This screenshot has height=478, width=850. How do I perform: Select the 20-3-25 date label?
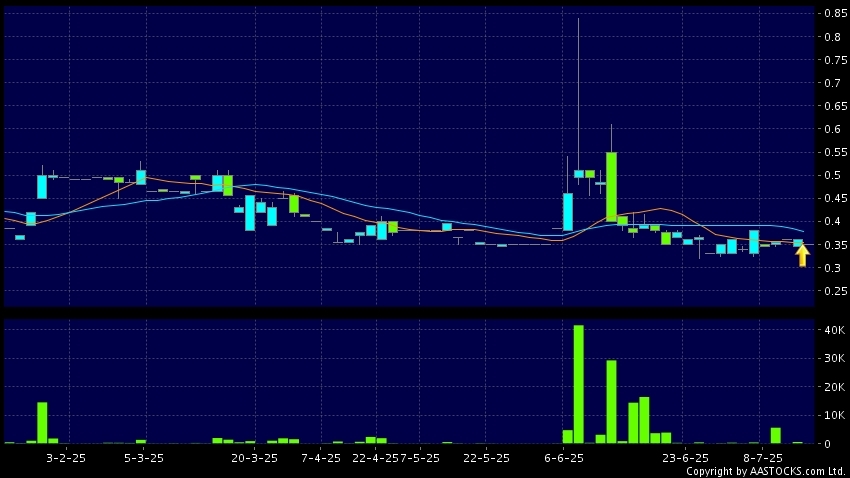coord(254,458)
